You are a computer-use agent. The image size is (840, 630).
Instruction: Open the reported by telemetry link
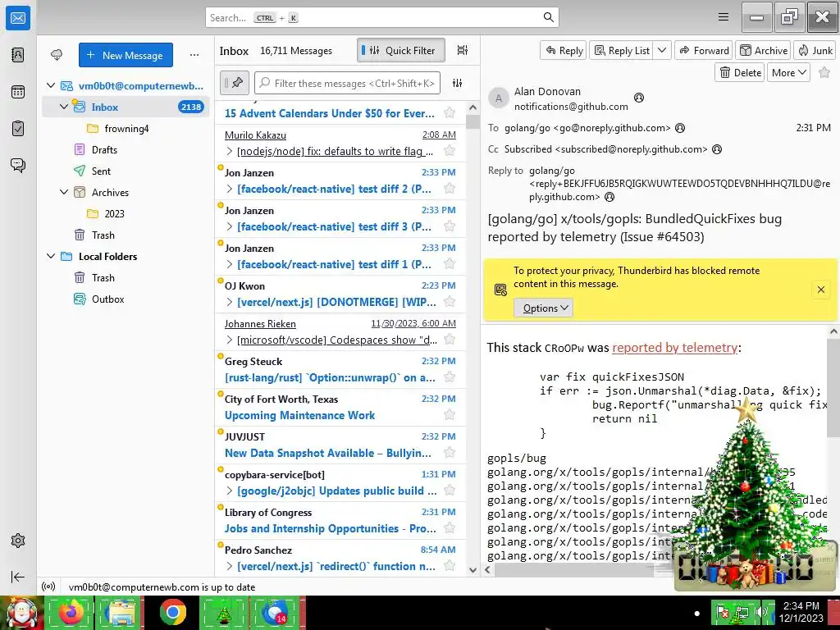pyautogui.click(x=674, y=348)
